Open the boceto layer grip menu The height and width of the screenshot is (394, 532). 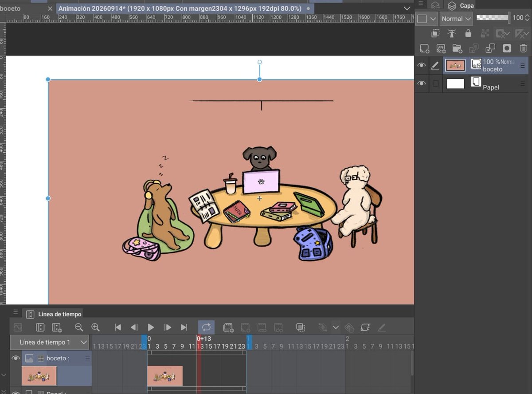coord(522,66)
